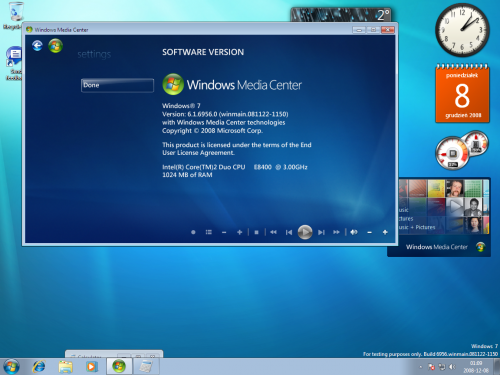Click the record button in transport controls
The height and width of the screenshot is (375, 500).
click(x=193, y=232)
